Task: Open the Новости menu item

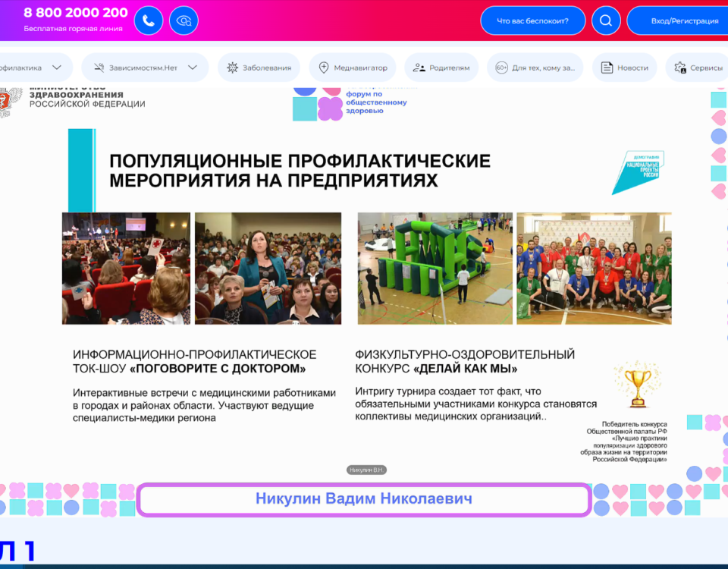Action: point(624,68)
